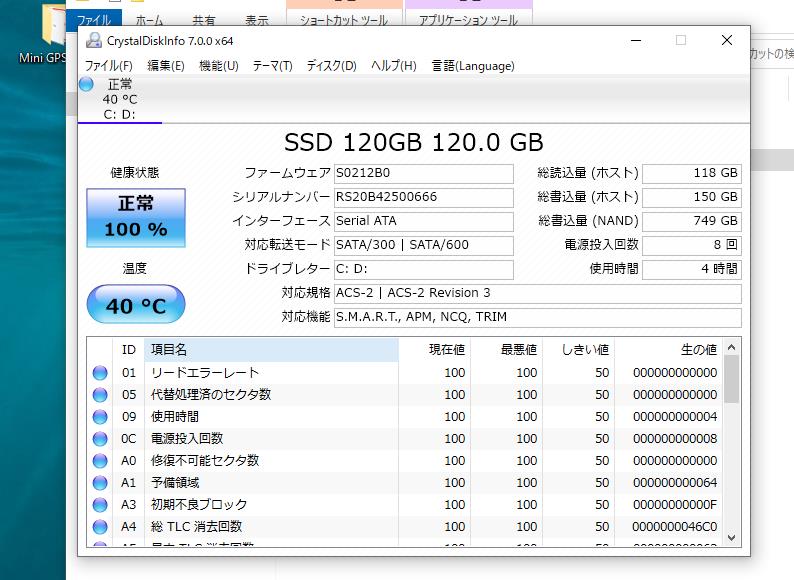Screen dimensions: 794x580
Task: Open the テーマ(T) menu
Action: (x=272, y=66)
